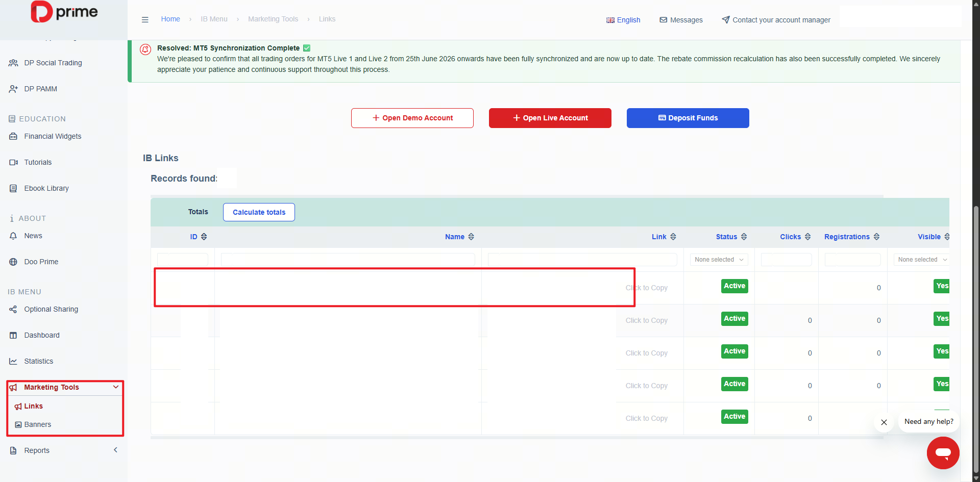Screen dimensions: 980x482
Task: Focus the Name filter input field
Action: point(348,260)
